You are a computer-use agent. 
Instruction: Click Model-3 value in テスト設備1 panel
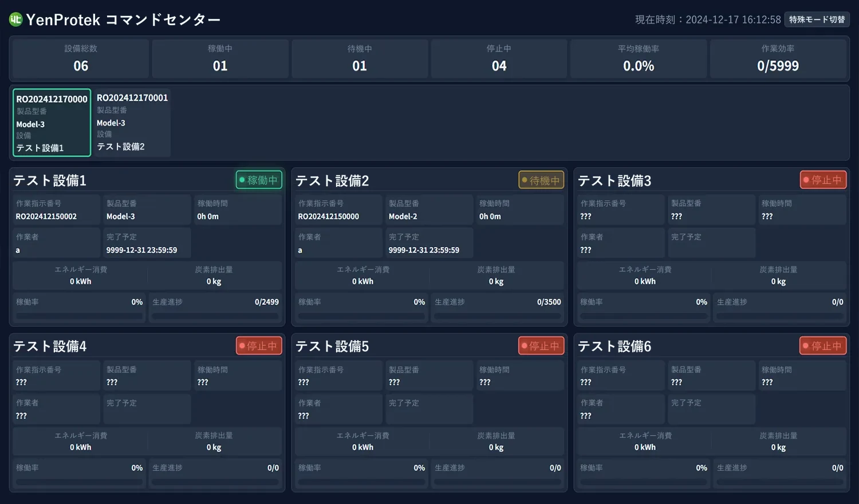121,216
